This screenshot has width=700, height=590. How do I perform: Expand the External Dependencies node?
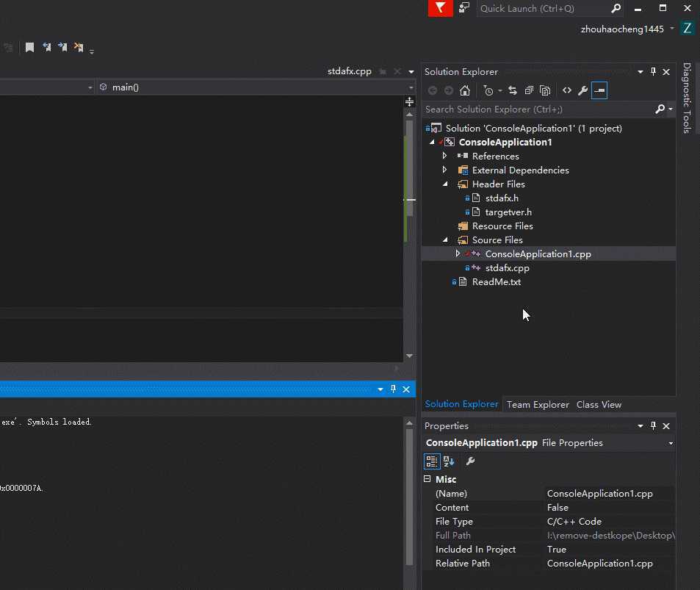[444, 170]
